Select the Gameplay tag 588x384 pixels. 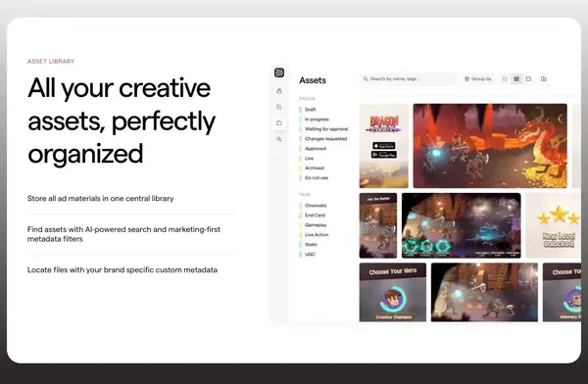click(314, 225)
